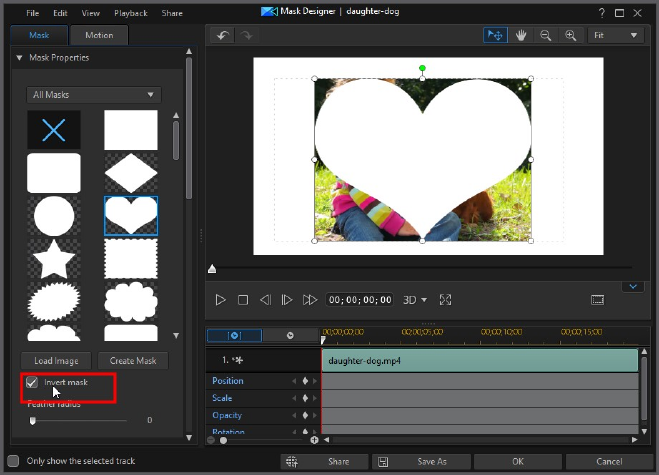The width and height of the screenshot is (659, 475).
Task: Step to the previous frame
Action: (x=265, y=300)
